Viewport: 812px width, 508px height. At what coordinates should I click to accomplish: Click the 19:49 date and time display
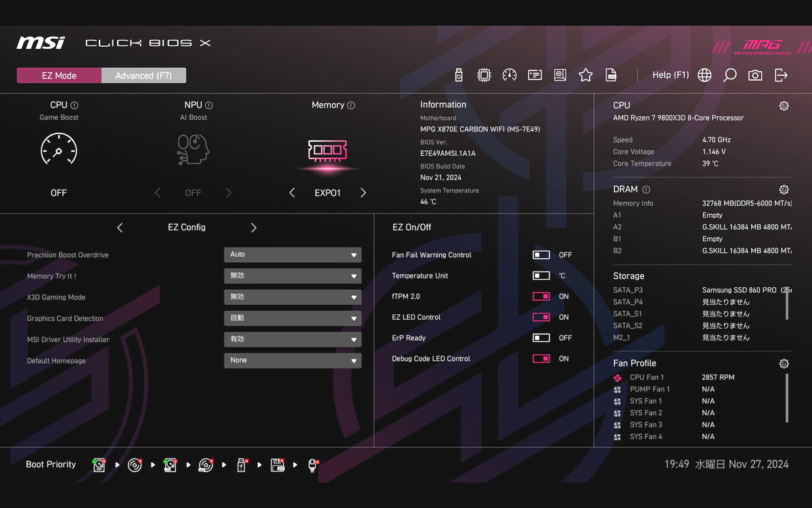point(726,465)
